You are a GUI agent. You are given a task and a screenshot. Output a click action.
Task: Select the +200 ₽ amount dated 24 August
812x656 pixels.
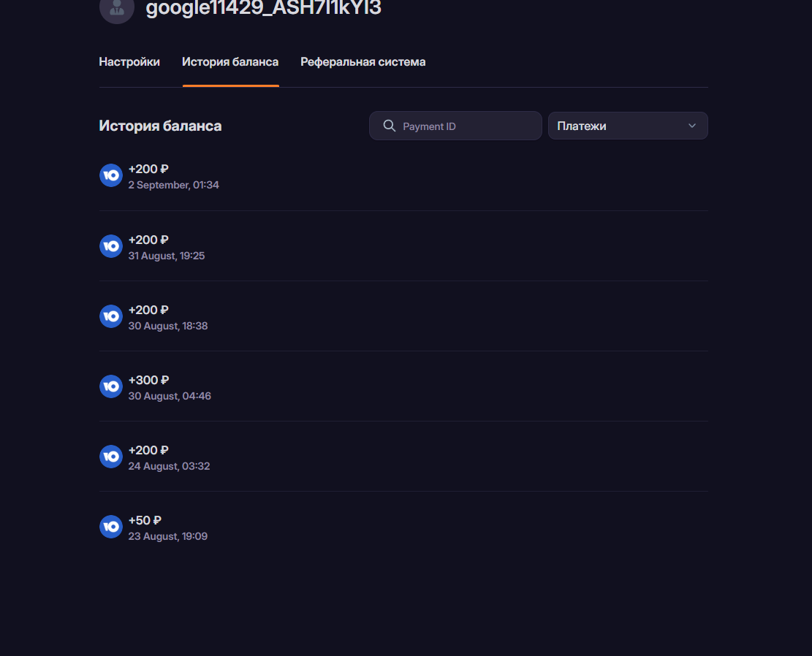pos(148,451)
